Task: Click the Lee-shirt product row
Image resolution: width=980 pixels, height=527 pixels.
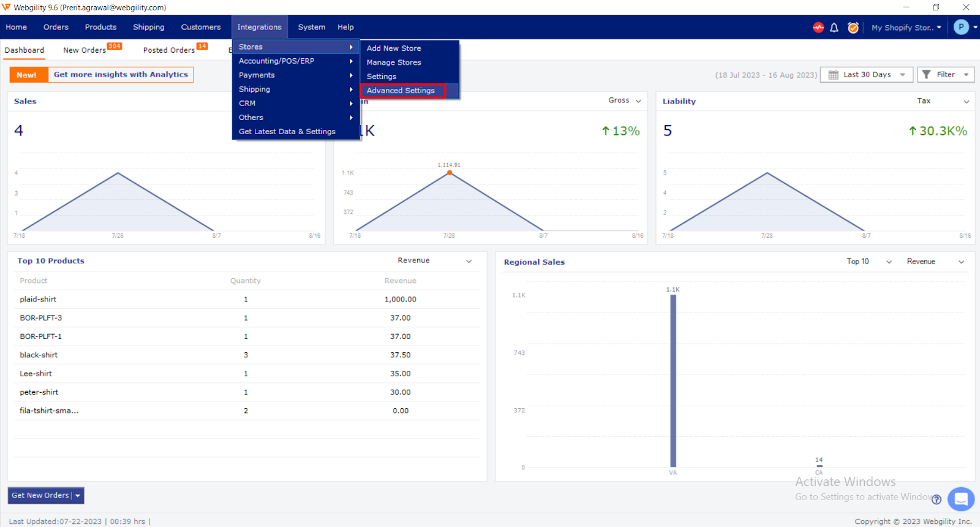Action: (247, 373)
